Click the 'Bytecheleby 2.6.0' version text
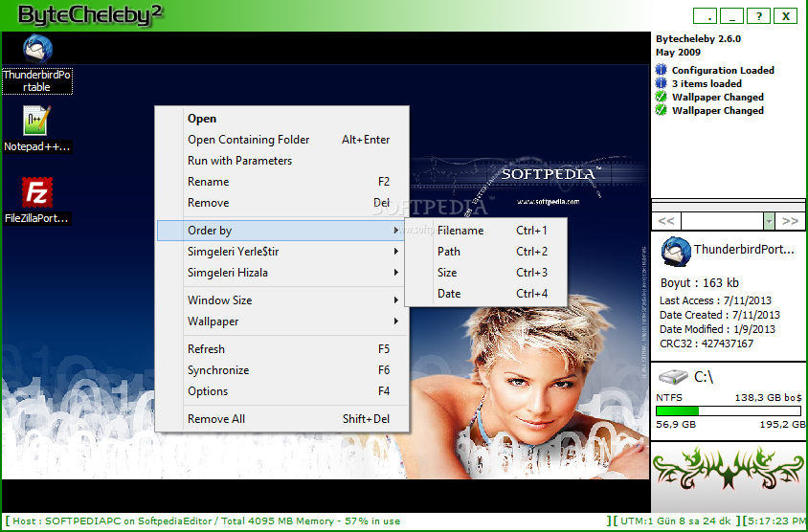The height and width of the screenshot is (532, 808). pos(698,38)
